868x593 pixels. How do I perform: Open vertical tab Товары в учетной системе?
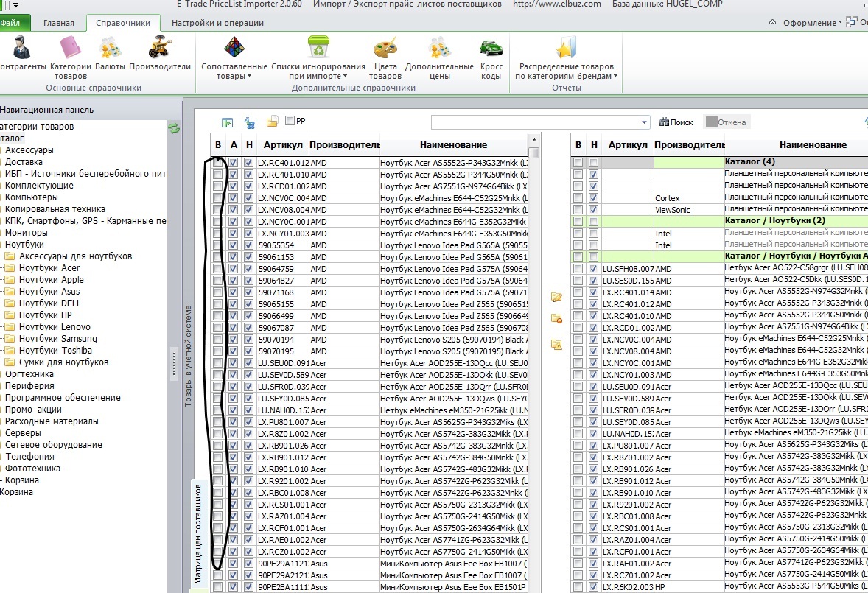pos(188,356)
